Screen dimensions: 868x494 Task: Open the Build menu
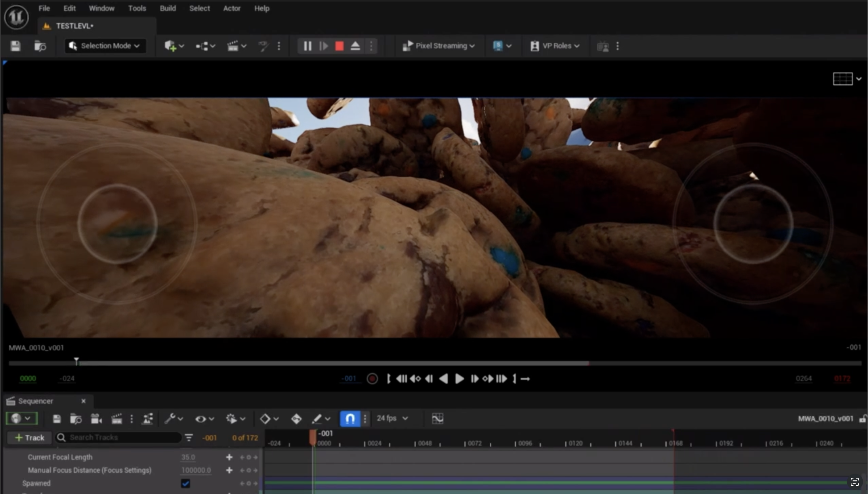pos(168,8)
